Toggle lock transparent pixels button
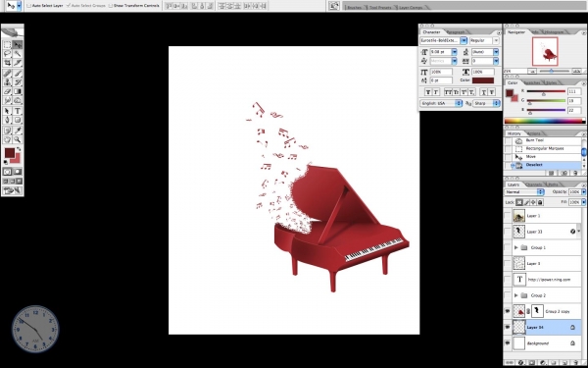588x368 pixels. click(x=519, y=202)
